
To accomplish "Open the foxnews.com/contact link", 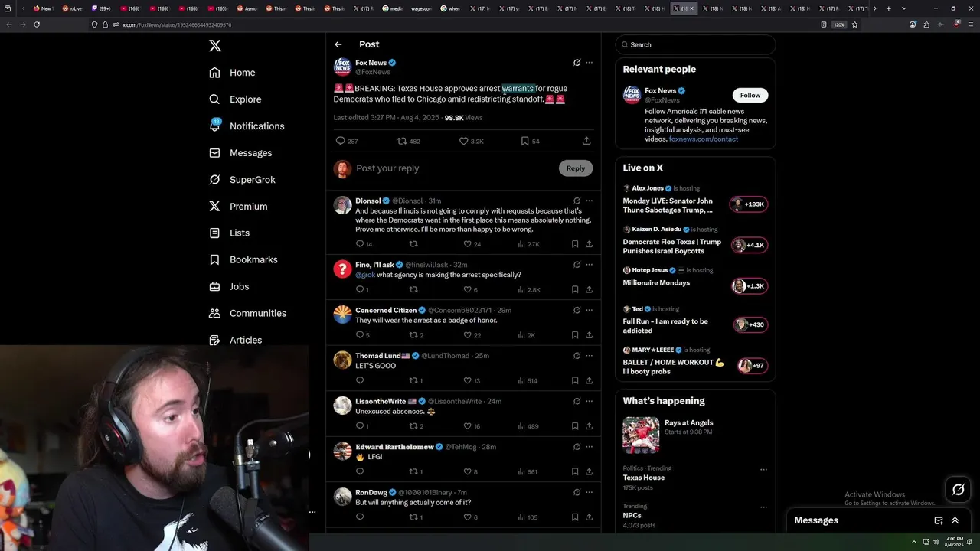I will pyautogui.click(x=704, y=139).
